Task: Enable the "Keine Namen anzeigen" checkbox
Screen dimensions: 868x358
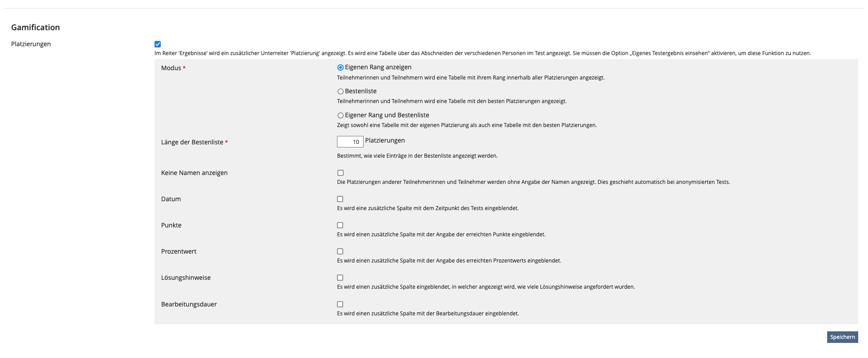Action: pyautogui.click(x=340, y=172)
